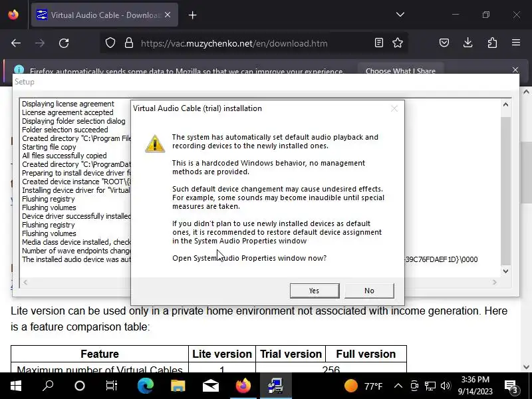Screen dimensions: 532x399
Task: Switch to Firefox taskbar icon
Action: 243,386
